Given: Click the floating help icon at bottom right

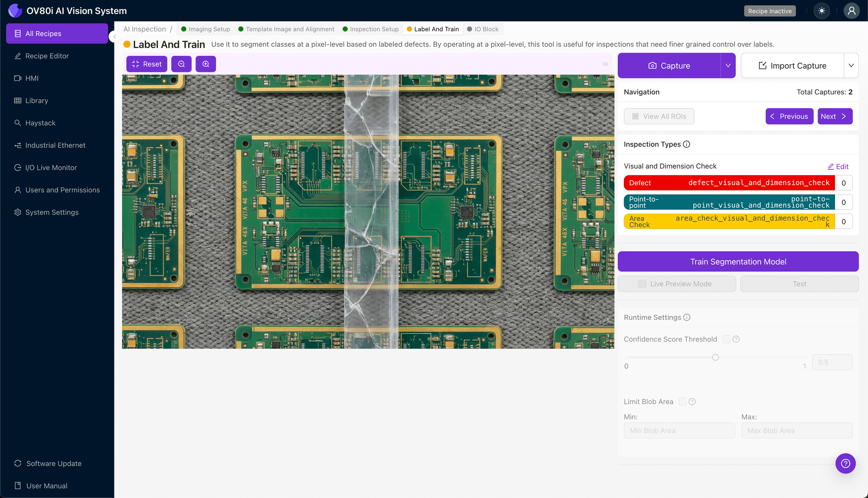Looking at the screenshot, I should click(x=846, y=463).
